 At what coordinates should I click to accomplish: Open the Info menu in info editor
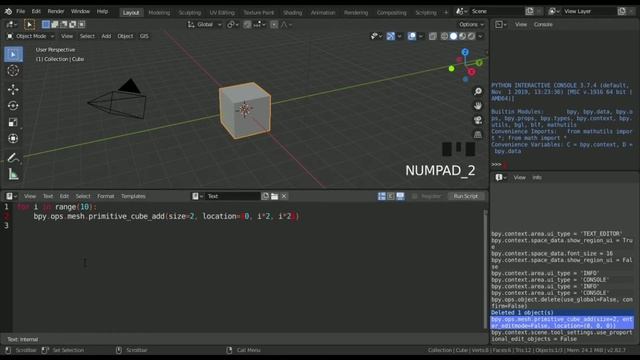(x=537, y=178)
